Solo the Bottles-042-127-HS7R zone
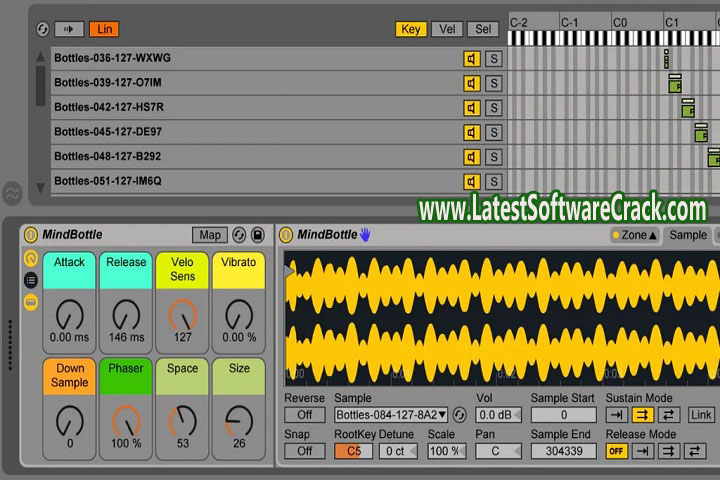 pos(493,107)
